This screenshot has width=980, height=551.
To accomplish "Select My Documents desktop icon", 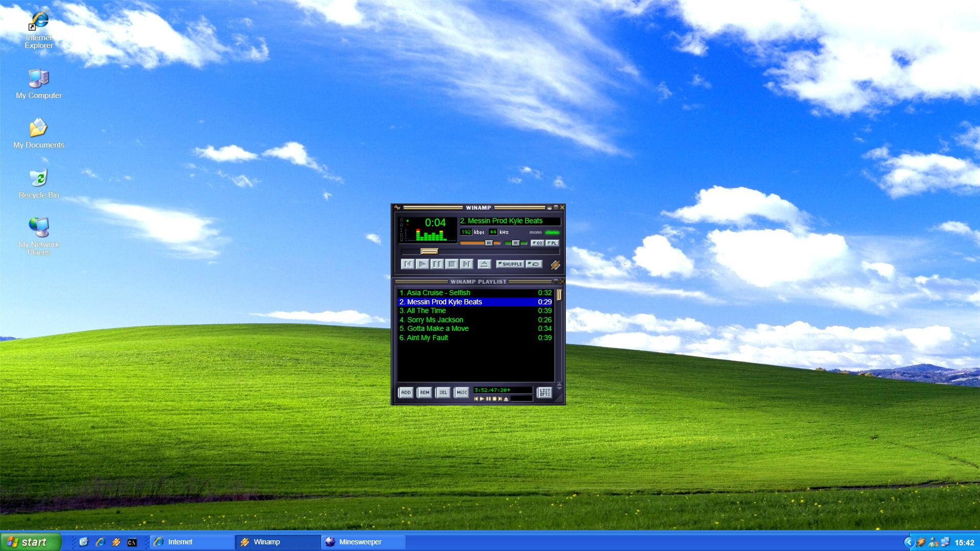I will (x=39, y=133).
